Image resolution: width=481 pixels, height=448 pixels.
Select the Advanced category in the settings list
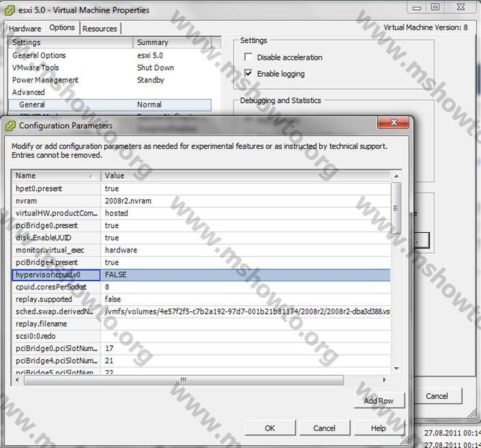point(28,92)
